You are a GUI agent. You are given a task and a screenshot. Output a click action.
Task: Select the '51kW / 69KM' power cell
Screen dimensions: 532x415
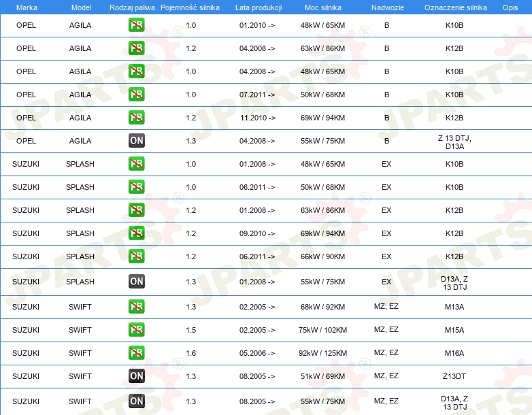pyautogui.click(x=322, y=376)
